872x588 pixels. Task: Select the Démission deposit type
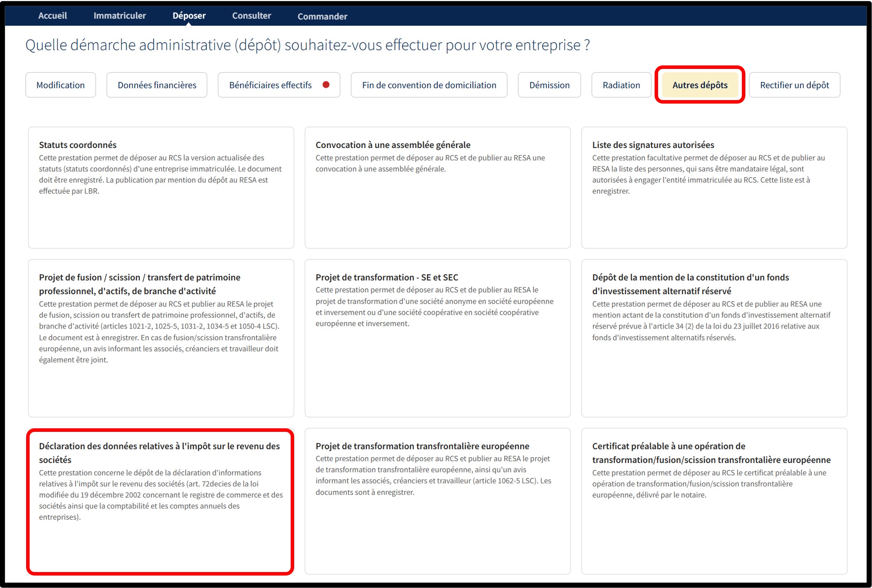click(549, 85)
